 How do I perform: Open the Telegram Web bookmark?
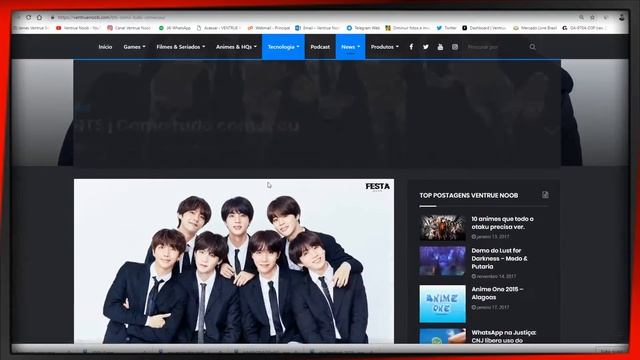[363, 28]
